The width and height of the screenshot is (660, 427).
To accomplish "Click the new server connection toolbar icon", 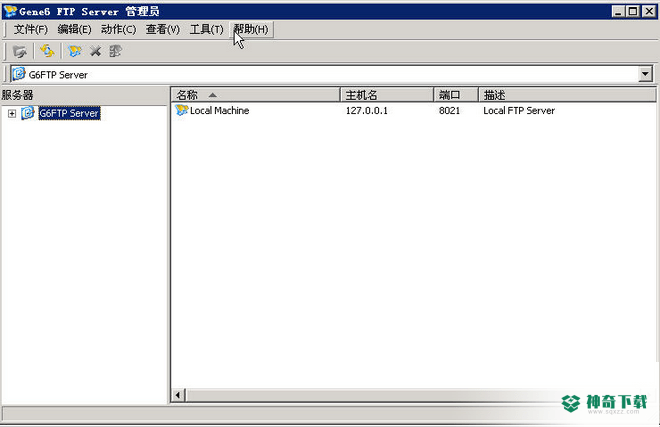I will [75, 51].
